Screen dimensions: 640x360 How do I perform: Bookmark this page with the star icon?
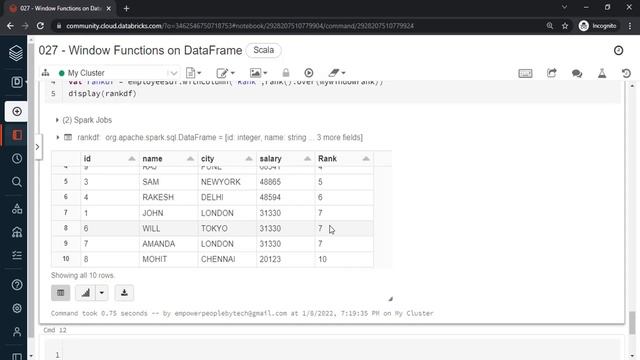click(x=565, y=26)
